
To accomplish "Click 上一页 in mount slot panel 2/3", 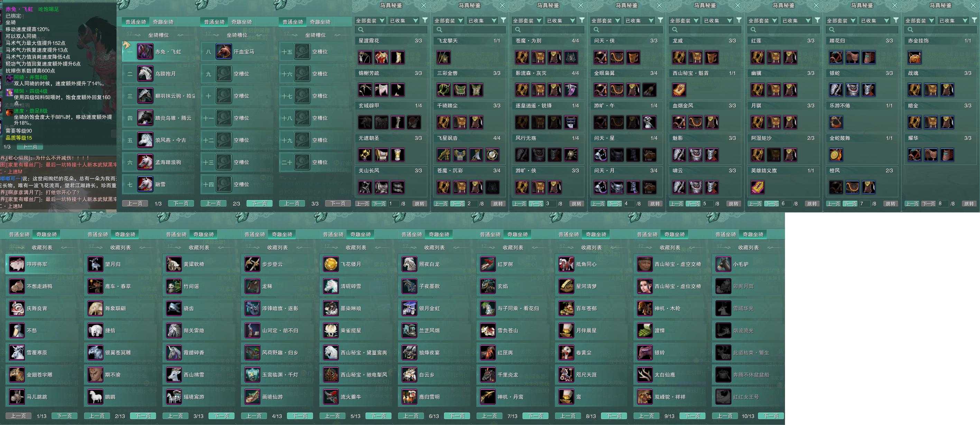I will pos(213,204).
